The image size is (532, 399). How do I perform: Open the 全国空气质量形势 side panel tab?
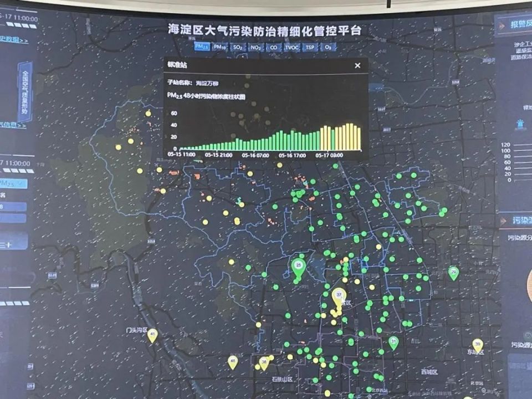tap(25, 91)
